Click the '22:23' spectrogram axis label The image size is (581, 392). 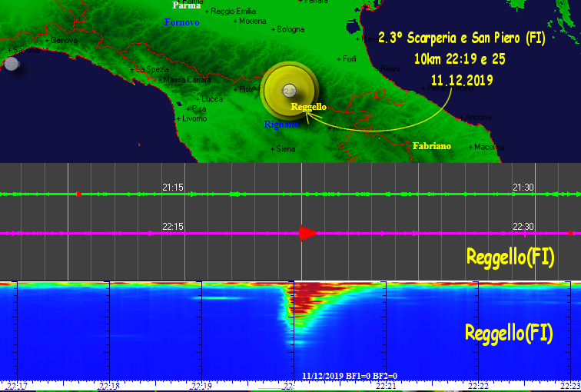click(x=570, y=387)
